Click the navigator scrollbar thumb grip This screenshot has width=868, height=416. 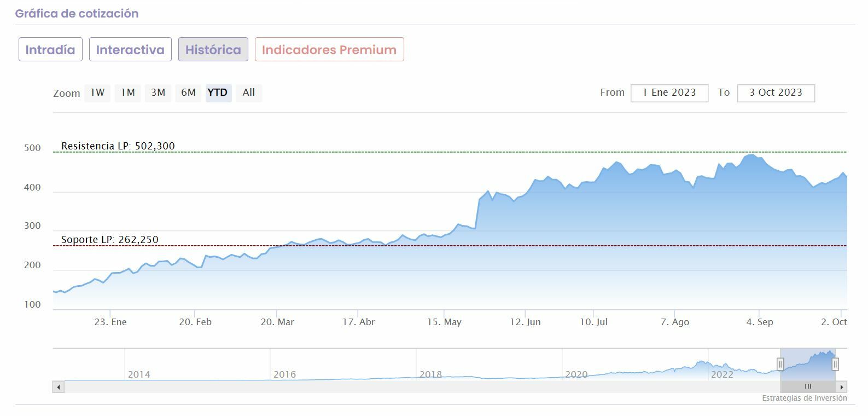[x=808, y=387]
